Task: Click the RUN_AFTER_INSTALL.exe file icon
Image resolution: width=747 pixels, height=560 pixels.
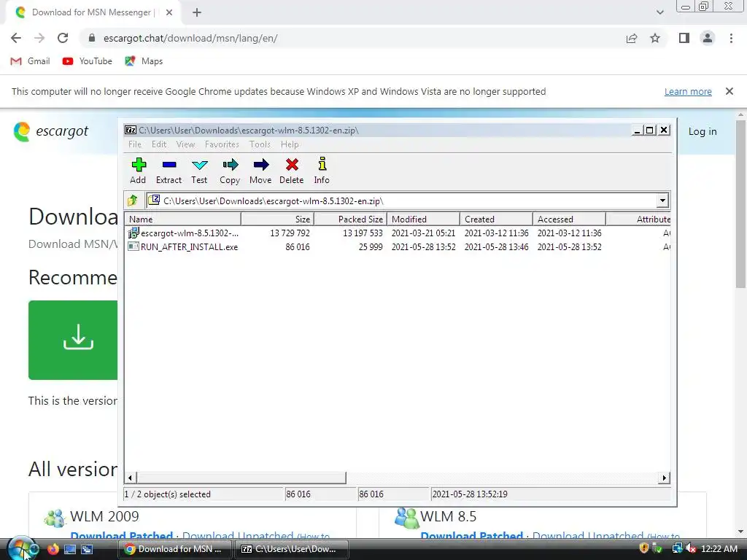Action: point(133,246)
